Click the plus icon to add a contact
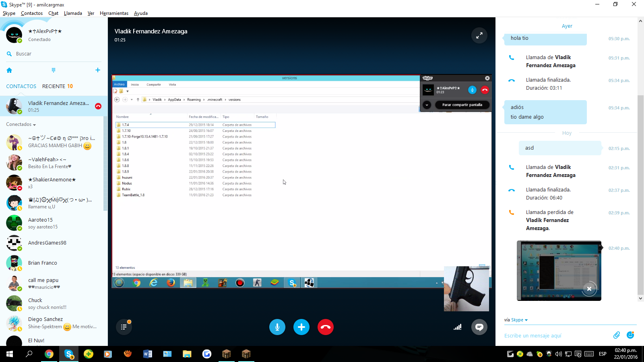 (x=97, y=70)
